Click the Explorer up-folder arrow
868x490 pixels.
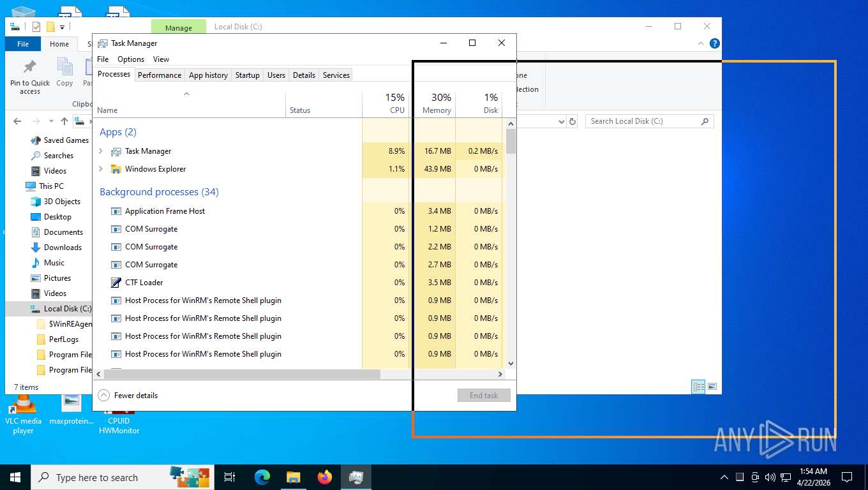(x=64, y=121)
